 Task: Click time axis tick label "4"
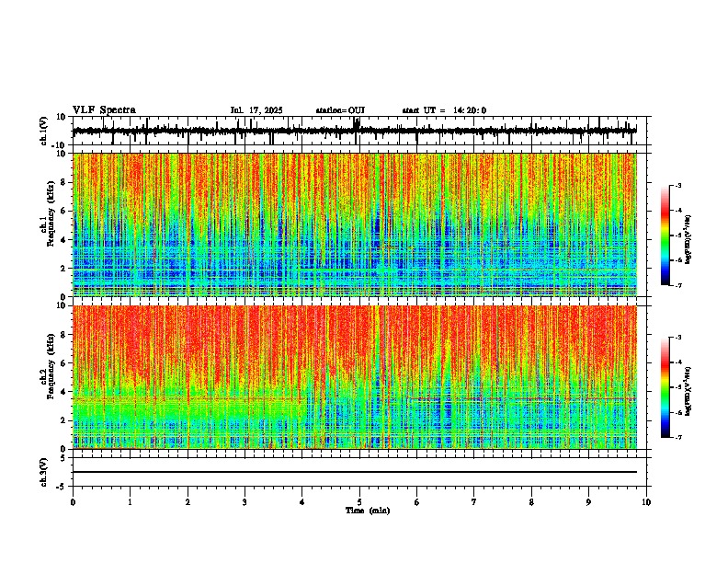302,502
